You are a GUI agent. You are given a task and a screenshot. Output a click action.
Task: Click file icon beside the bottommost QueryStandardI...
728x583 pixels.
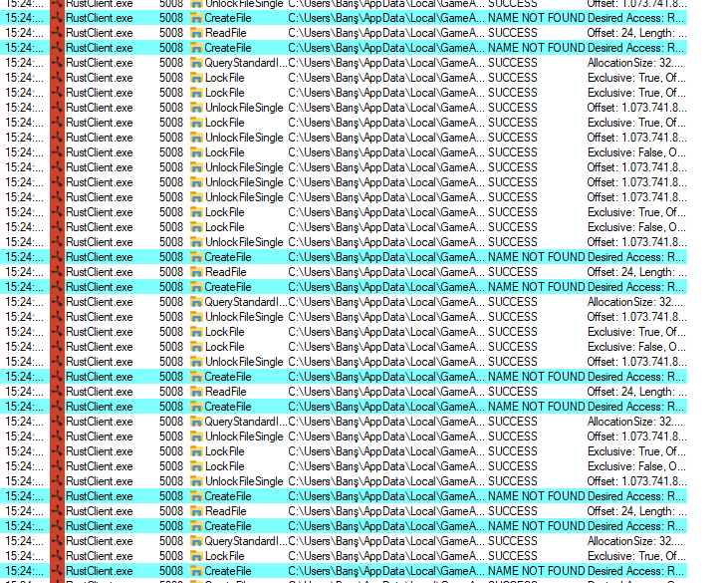[197, 542]
